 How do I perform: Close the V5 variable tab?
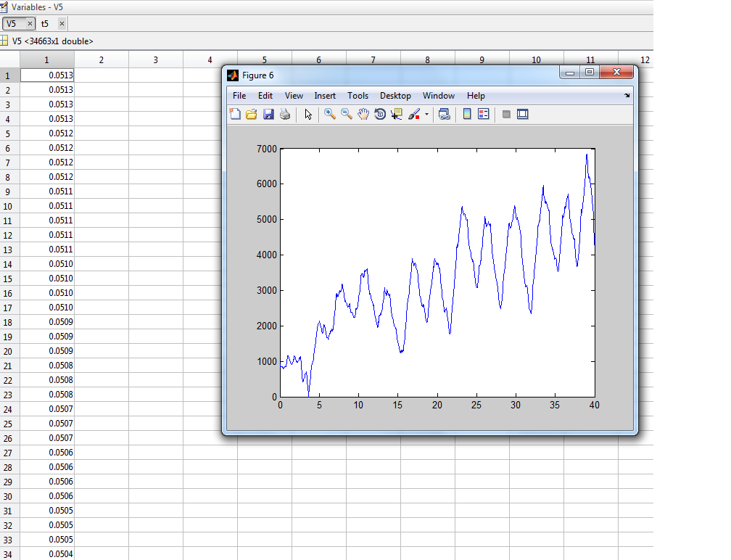coord(30,24)
